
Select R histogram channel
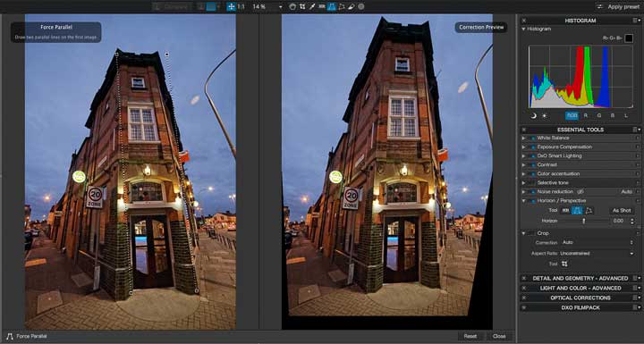[x=586, y=116]
